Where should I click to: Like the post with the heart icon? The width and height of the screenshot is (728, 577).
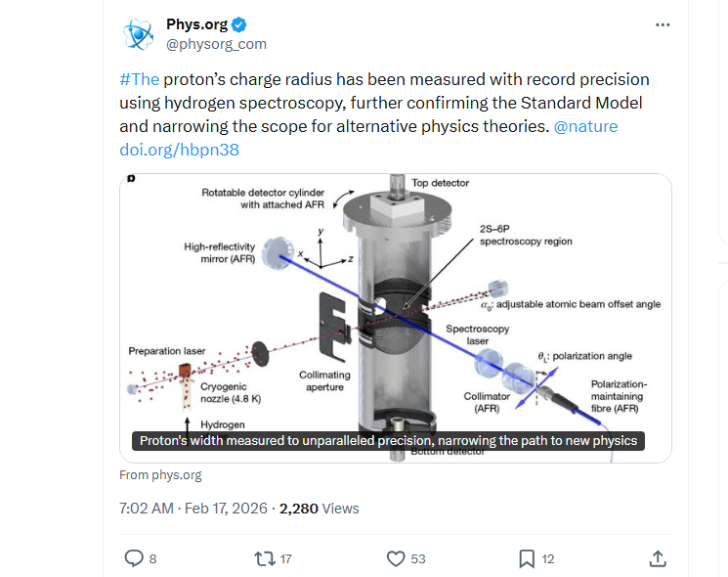coord(395,558)
